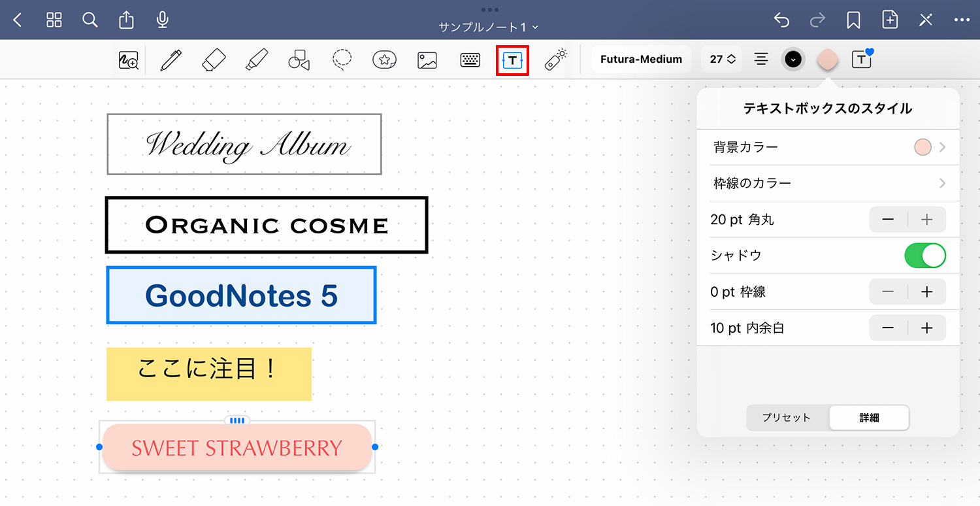This screenshot has width=980, height=506.
Task: Undo the last action
Action: (x=781, y=20)
